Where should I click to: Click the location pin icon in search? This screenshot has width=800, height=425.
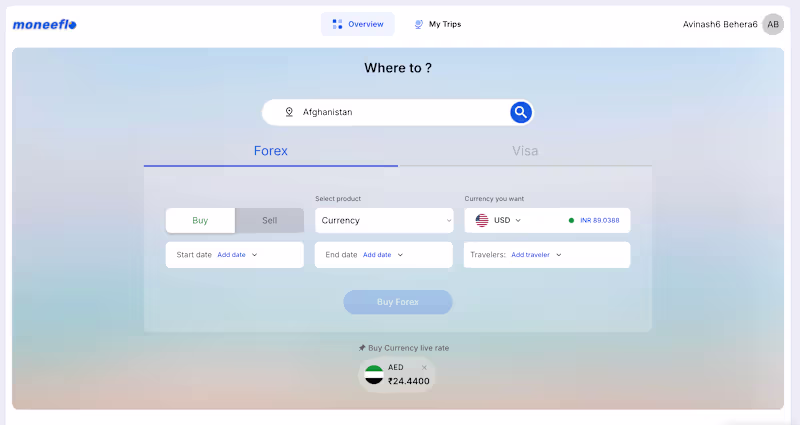click(x=289, y=112)
